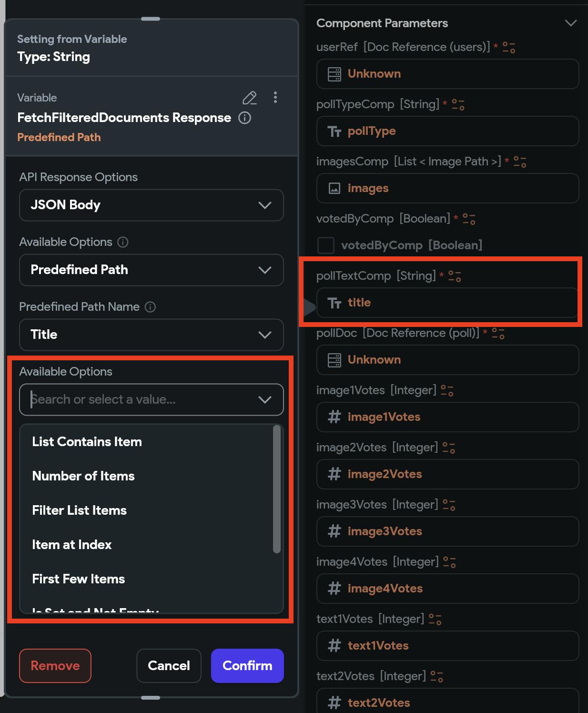588x713 pixels.
Task: Choose Item at Index option
Action: [x=72, y=545]
